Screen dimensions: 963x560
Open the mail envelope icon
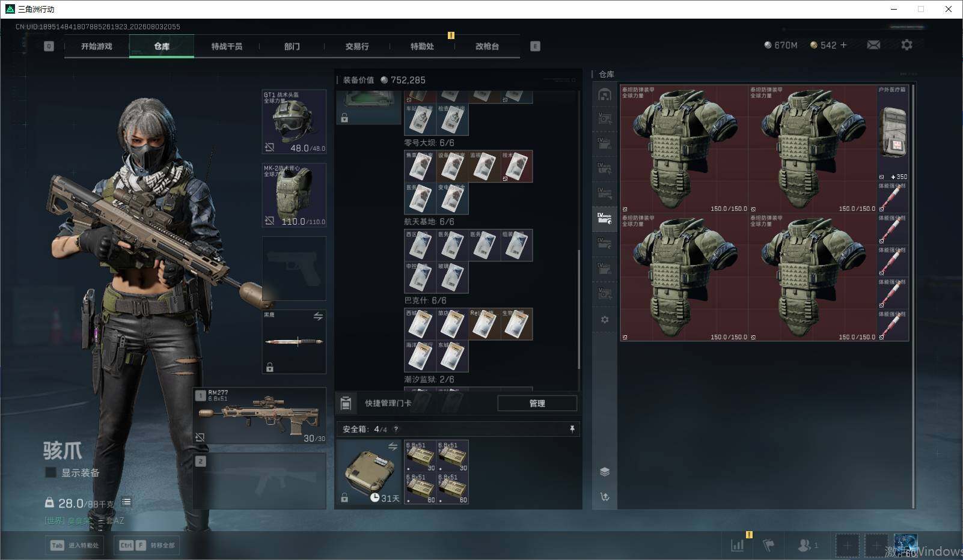point(873,45)
